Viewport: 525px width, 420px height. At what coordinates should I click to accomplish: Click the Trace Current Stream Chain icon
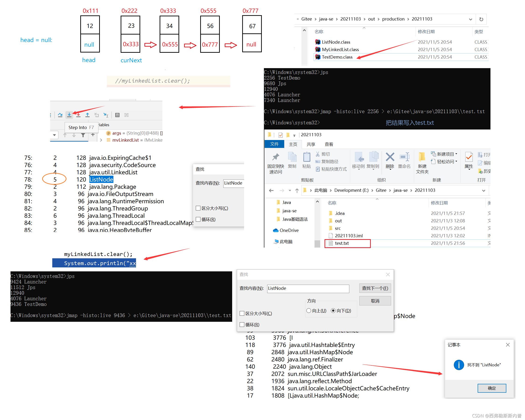click(126, 115)
